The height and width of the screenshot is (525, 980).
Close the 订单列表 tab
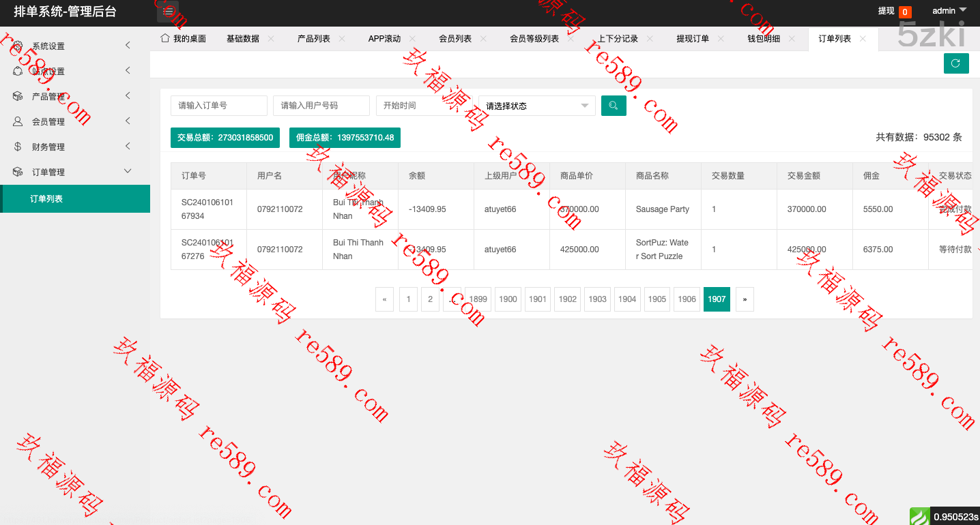863,39
